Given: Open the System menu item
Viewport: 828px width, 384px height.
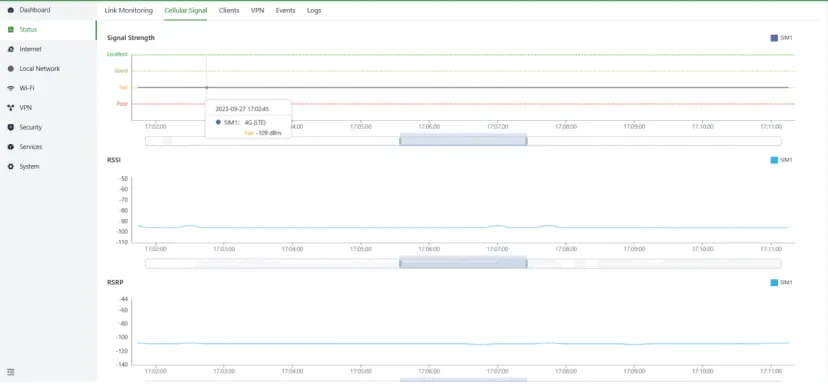Looking at the screenshot, I should point(30,166).
